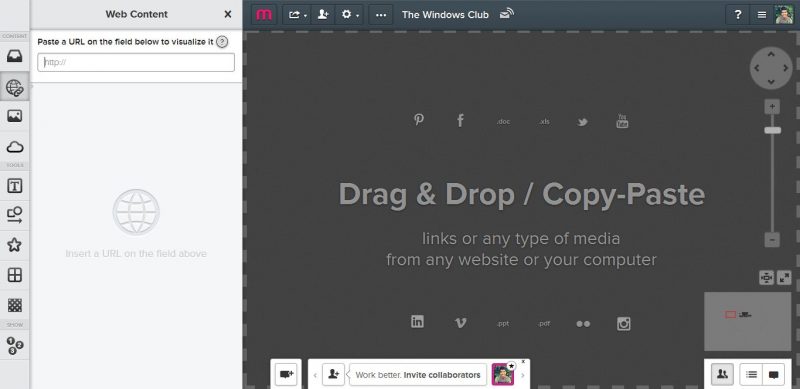Click the invite collaborator icon in the bottom bar

333,374
